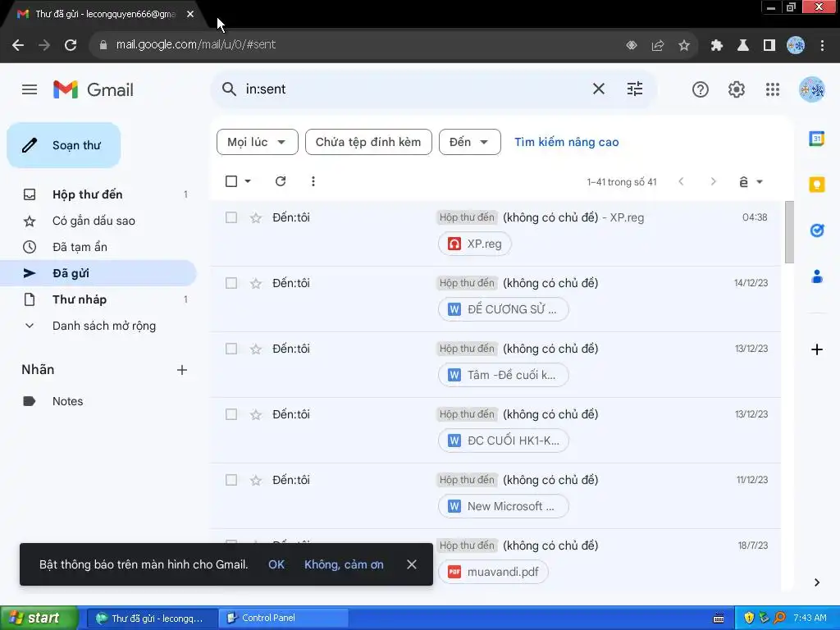The height and width of the screenshot is (630, 840).
Task: Show search options filter icon
Action: tap(635, 89)
